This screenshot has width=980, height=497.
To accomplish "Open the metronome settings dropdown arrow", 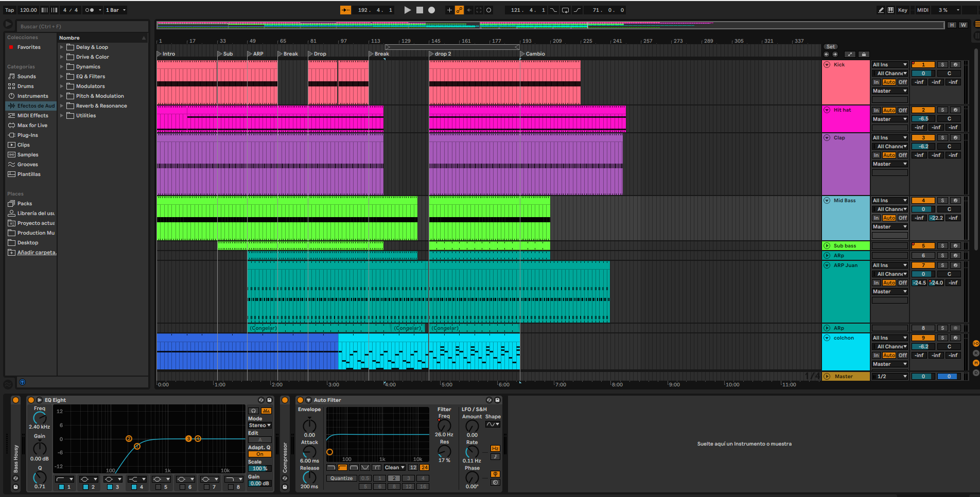I will click(x=100, y=10).
